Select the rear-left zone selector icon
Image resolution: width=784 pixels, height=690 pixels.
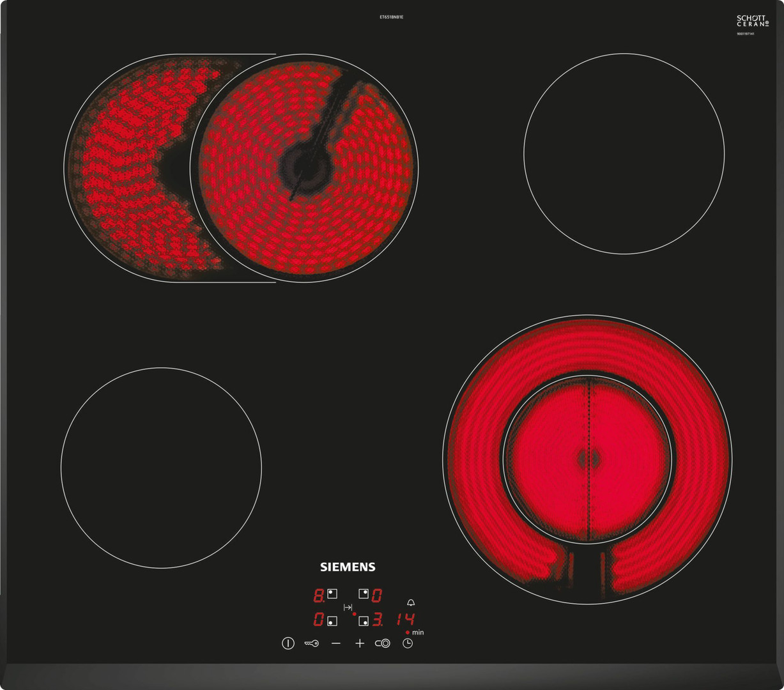pos(332,594)
